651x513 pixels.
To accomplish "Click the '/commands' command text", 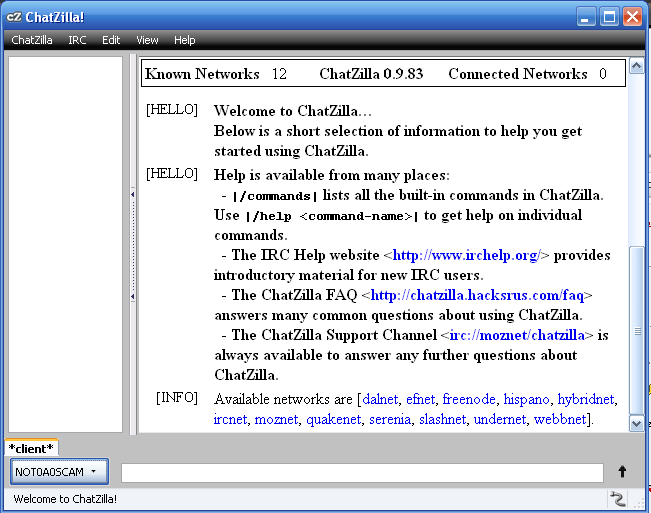I will (275, 196).
